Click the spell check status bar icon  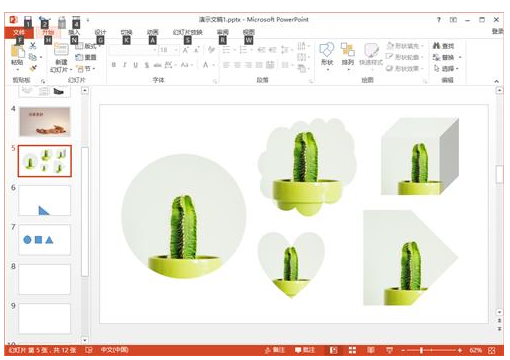(x=89, y=350)
